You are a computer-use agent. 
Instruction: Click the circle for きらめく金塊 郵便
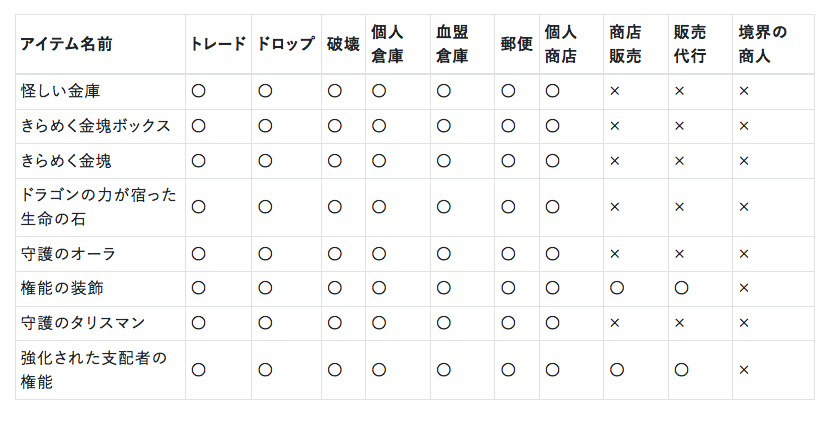click(x=508, y=161)
